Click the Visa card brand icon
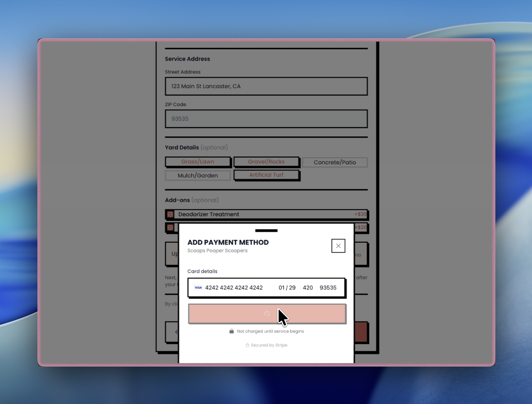Viewport: 532px width, 404px height. pos(198,288)
